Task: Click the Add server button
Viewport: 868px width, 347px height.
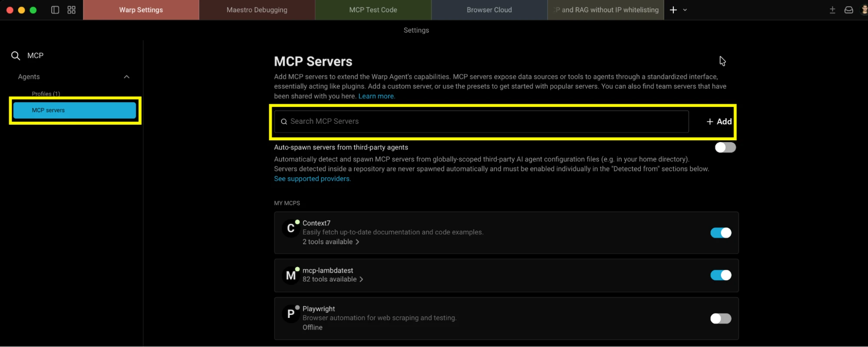Action: (x=719, y=122)
